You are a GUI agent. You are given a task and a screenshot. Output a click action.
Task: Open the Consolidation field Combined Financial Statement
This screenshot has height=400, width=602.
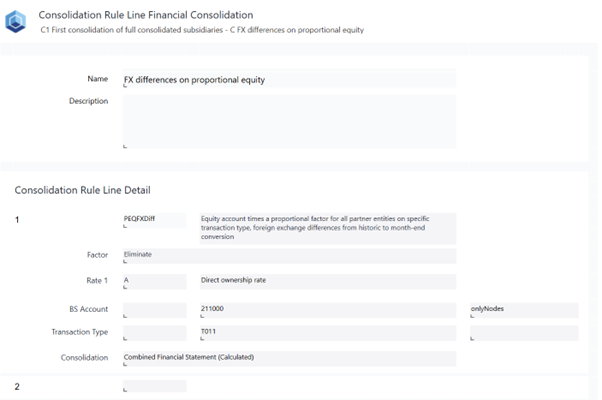click(x=288, y=358)
